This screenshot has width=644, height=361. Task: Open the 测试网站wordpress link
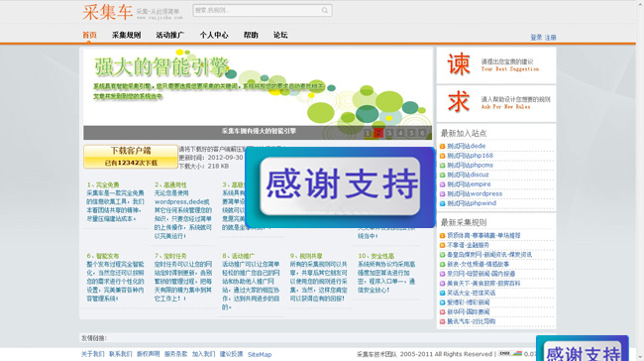point(475,193)
